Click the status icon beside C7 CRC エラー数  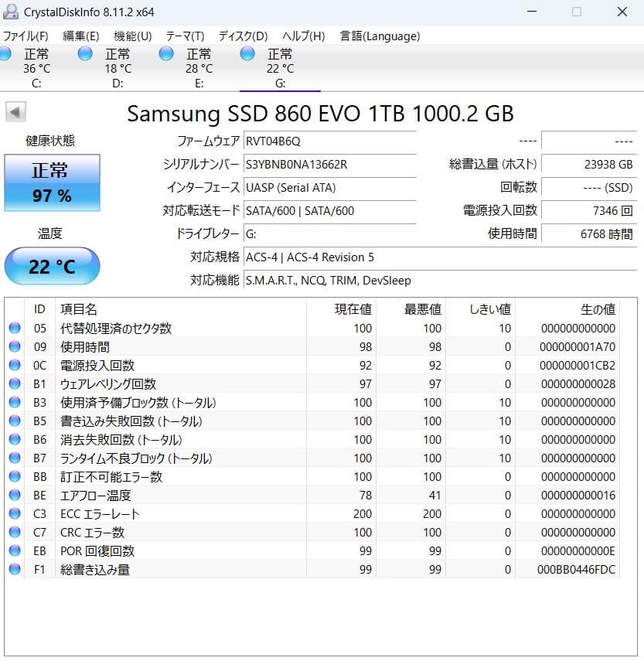coord(14,532)
